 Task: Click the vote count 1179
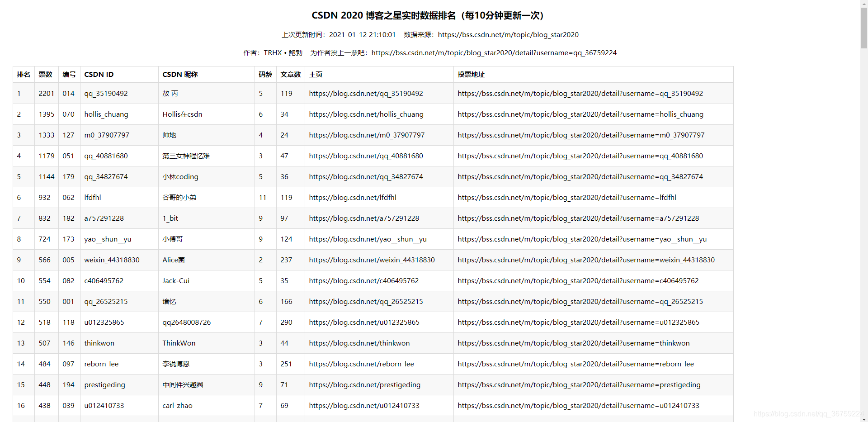click(x=46, y=156)
